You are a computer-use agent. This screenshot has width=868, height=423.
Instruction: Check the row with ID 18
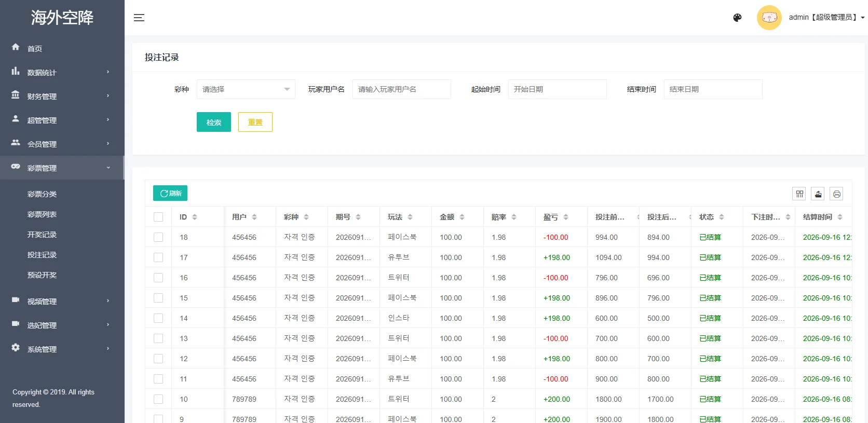click(x=158, y=237)
